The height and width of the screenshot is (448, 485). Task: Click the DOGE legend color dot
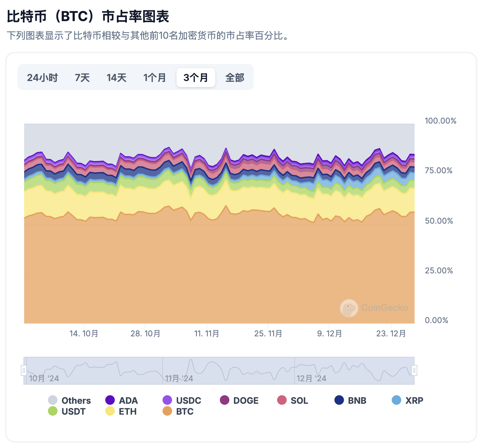click(x=224, y=400)
